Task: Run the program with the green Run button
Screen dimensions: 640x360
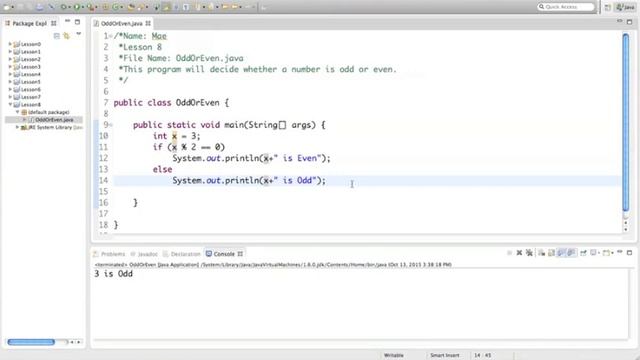Action: click(77, 7)
